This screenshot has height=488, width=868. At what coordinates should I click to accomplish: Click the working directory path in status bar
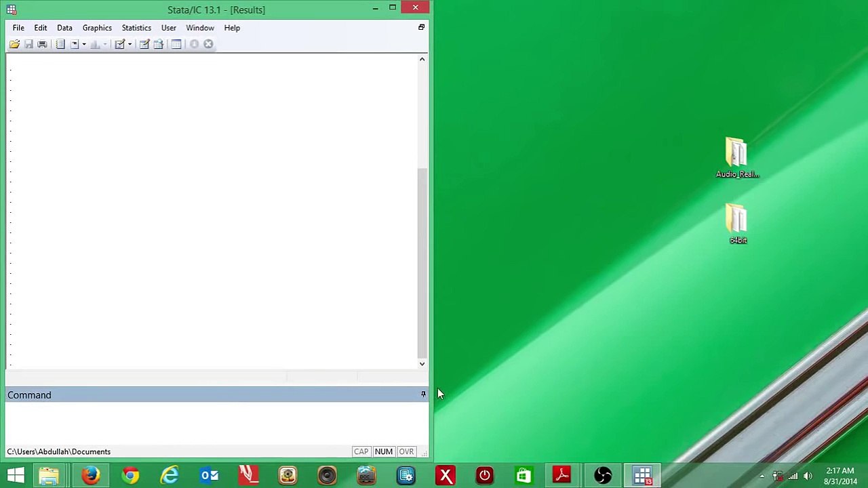point(59,451)
